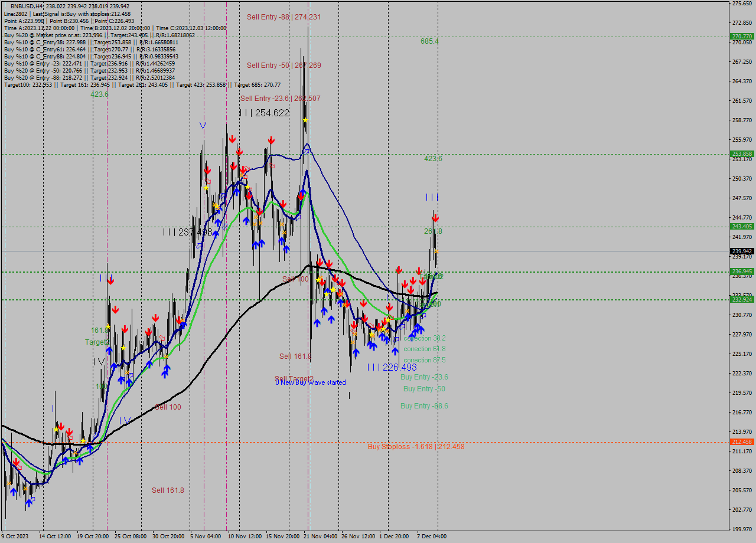Click the '30 Oct 20:00' date axis label
Image resolution: width=756 pixels, height=543 pixels.
(168, 537)
